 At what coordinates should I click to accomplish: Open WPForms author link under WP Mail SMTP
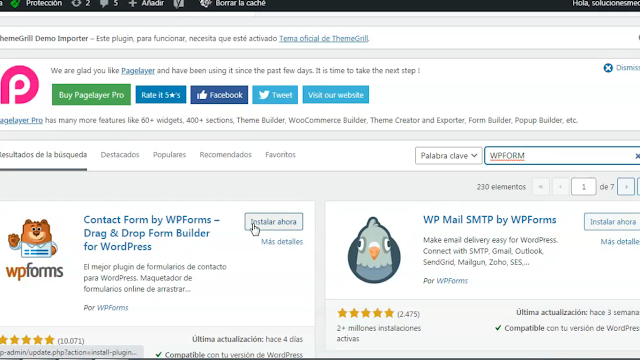(x=452, y=281)
